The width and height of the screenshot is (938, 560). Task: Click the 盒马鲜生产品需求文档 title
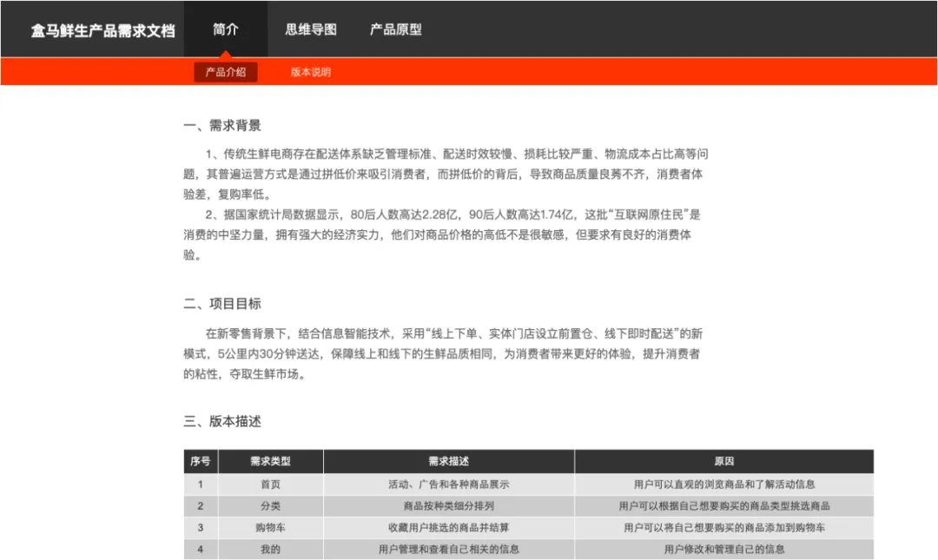point(102,30)
